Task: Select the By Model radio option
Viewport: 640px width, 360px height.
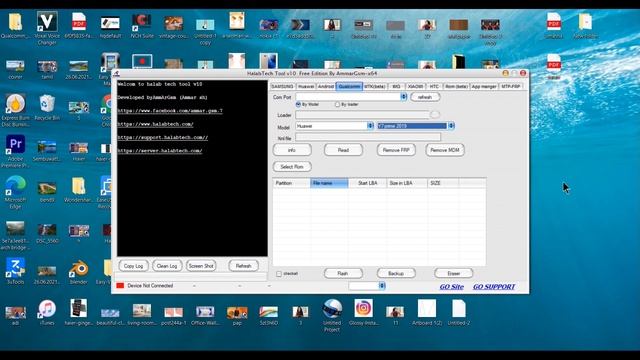Action: tap(298, 104)
